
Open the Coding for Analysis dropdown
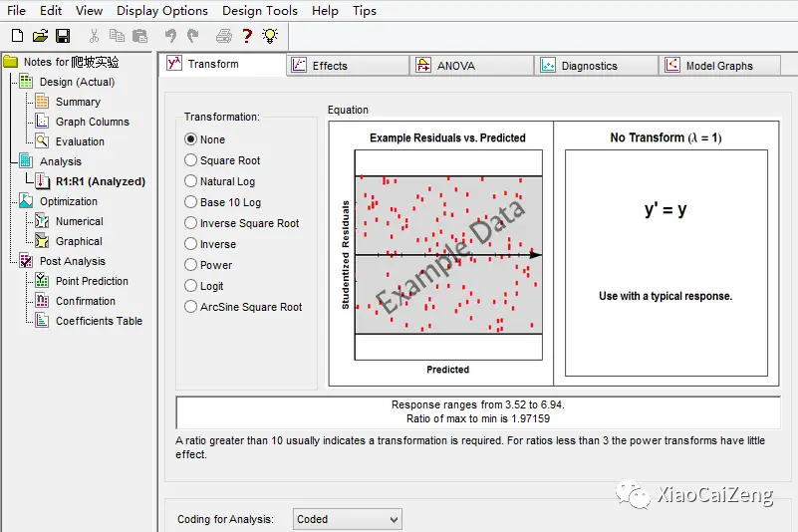click(348, 519)
